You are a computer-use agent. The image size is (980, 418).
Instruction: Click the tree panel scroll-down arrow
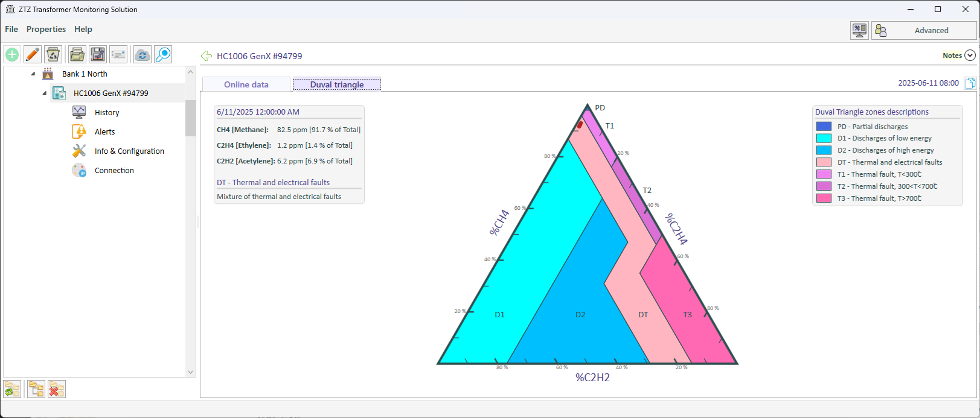click(x=191, y=372)
